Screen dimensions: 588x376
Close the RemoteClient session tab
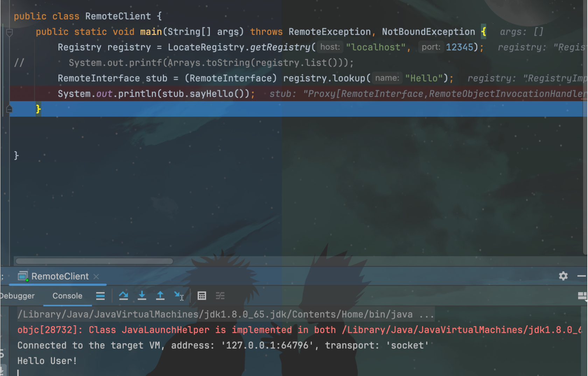96,277
